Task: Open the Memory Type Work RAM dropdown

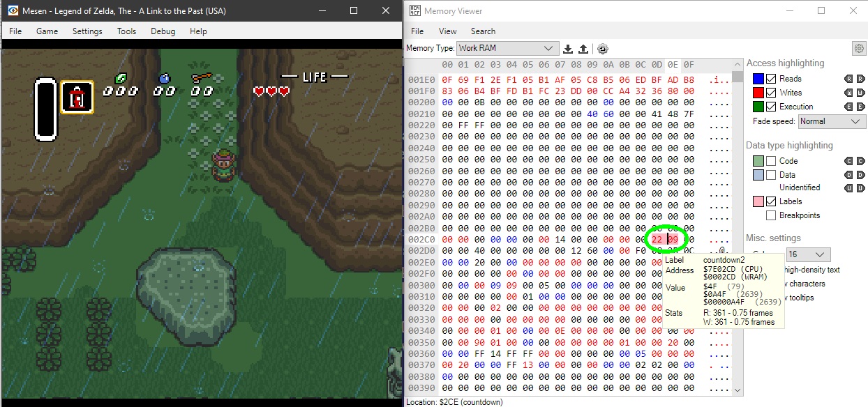Action: pyautogui.click(x=507, y=48)
